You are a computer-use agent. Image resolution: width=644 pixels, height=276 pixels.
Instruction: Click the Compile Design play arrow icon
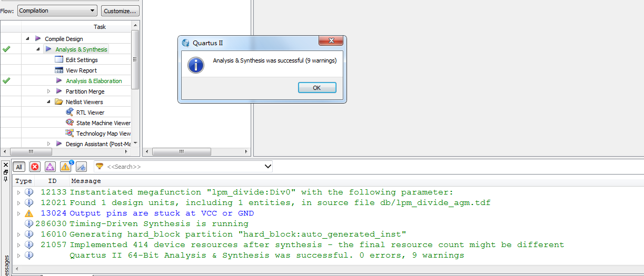pyautogui.click(x=38, y=39)
